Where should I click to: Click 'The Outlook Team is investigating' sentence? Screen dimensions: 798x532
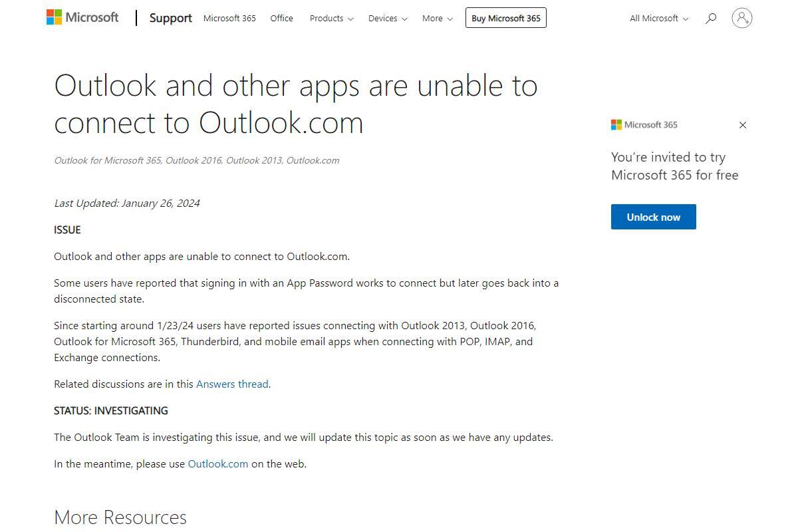click(303, 438)
